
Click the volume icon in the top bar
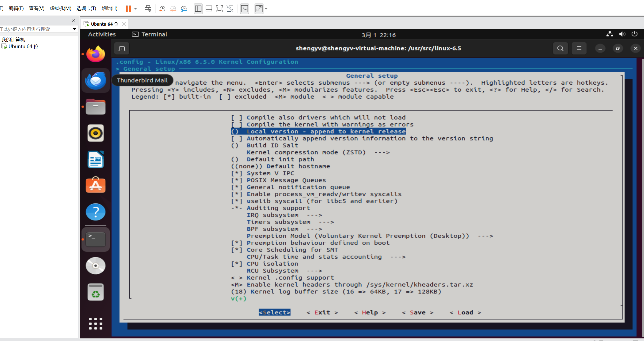622,34
